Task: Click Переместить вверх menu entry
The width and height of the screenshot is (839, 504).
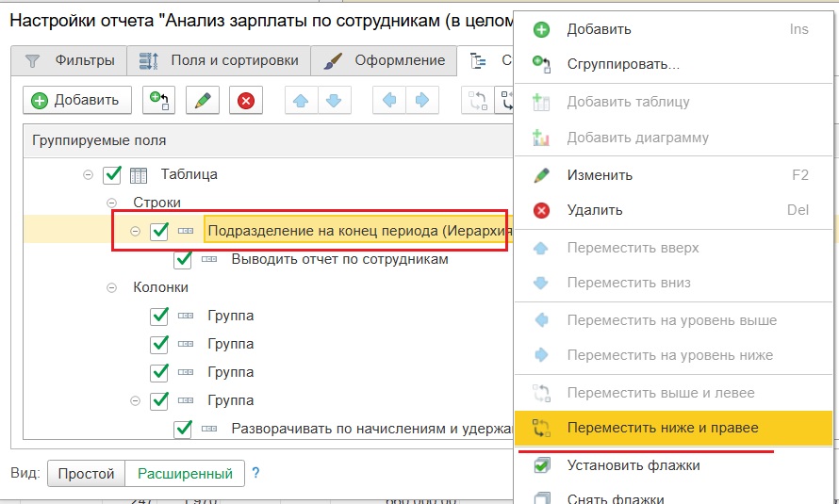Action: click(674, 248)
